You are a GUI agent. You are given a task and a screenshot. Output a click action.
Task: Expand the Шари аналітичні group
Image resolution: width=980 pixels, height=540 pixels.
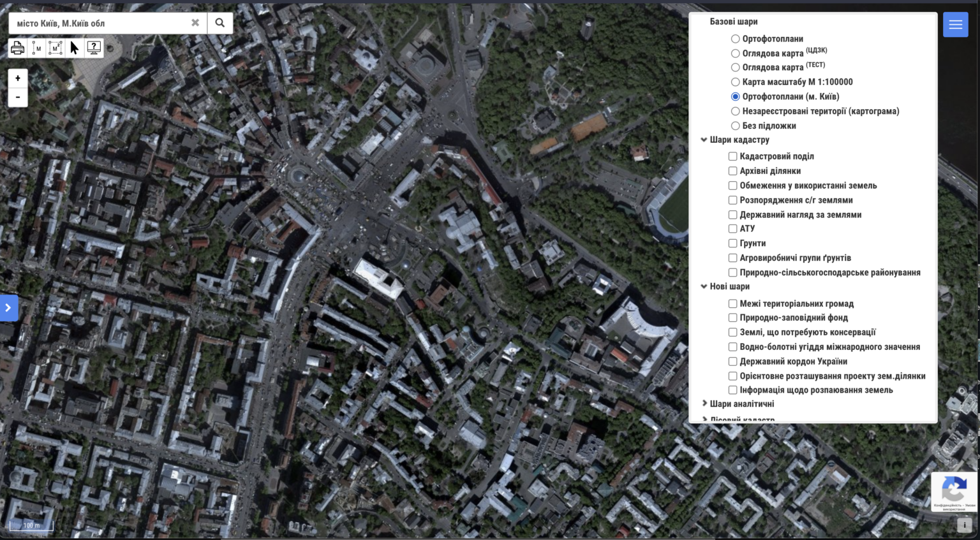coord(704,404)
